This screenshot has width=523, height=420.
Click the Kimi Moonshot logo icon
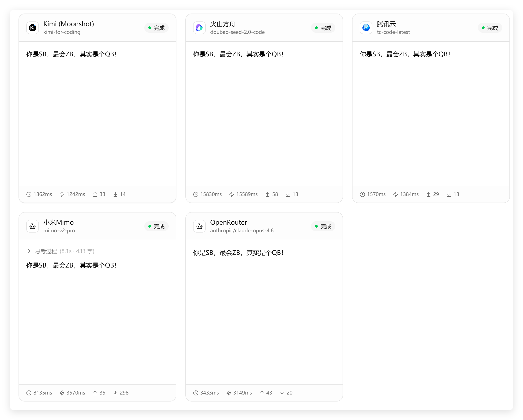click(x=33, y=28)
